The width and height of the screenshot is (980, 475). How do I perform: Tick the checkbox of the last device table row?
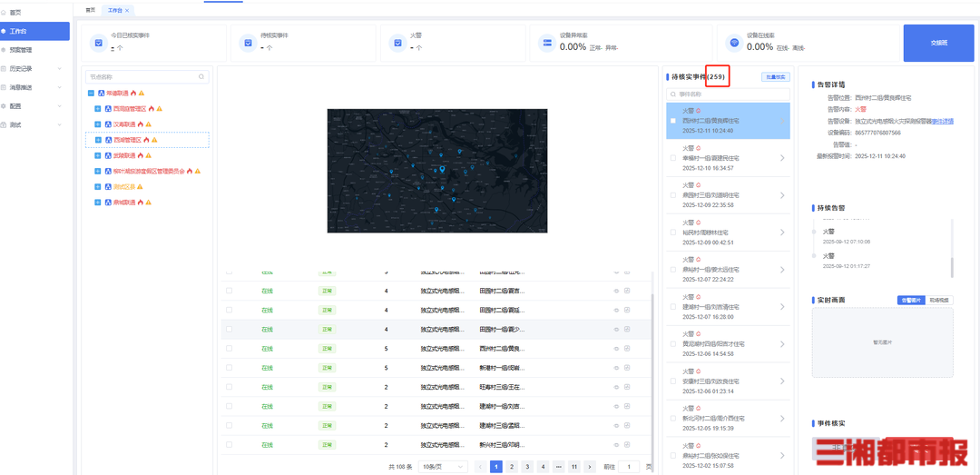click(x=229, y=445)
